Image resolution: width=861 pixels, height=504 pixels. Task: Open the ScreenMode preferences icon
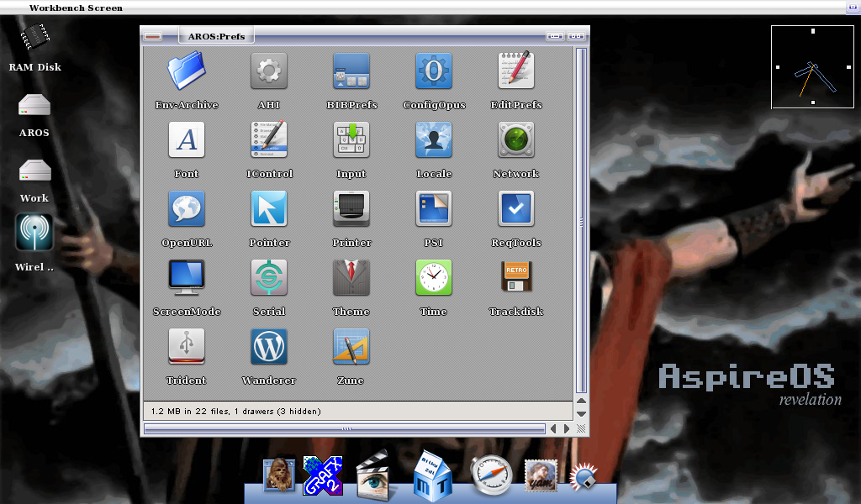click(x=187, y=278)
